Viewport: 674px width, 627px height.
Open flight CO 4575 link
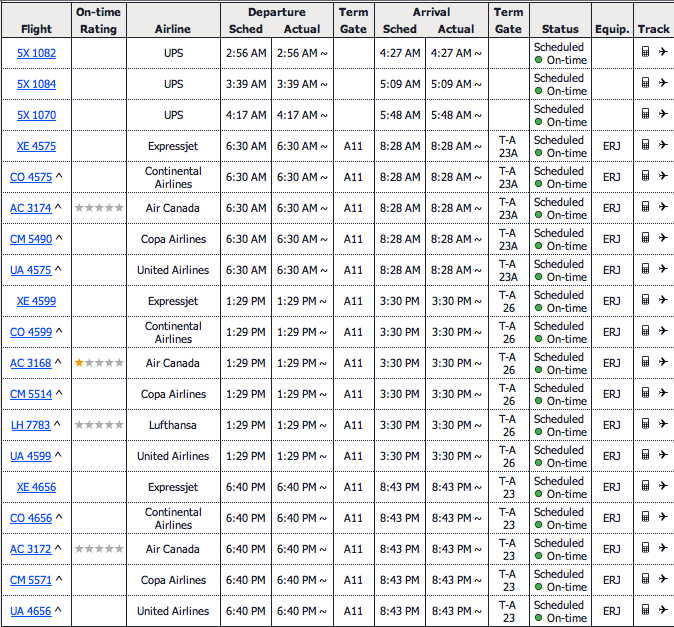(x=31, y=177)
